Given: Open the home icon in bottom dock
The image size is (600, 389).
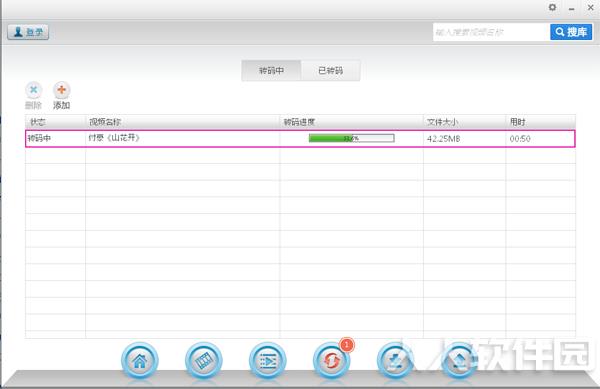Looking at the screenshot, I should click(140, 361).
